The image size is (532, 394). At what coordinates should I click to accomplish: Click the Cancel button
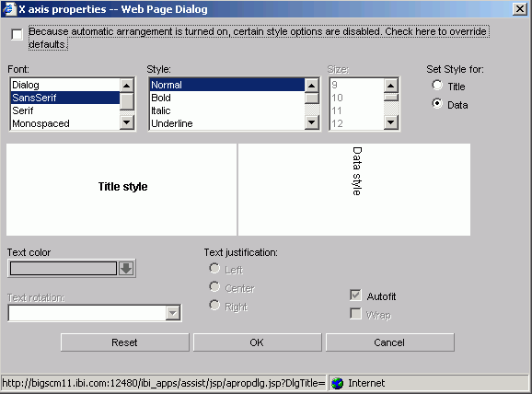coord(390,342)
